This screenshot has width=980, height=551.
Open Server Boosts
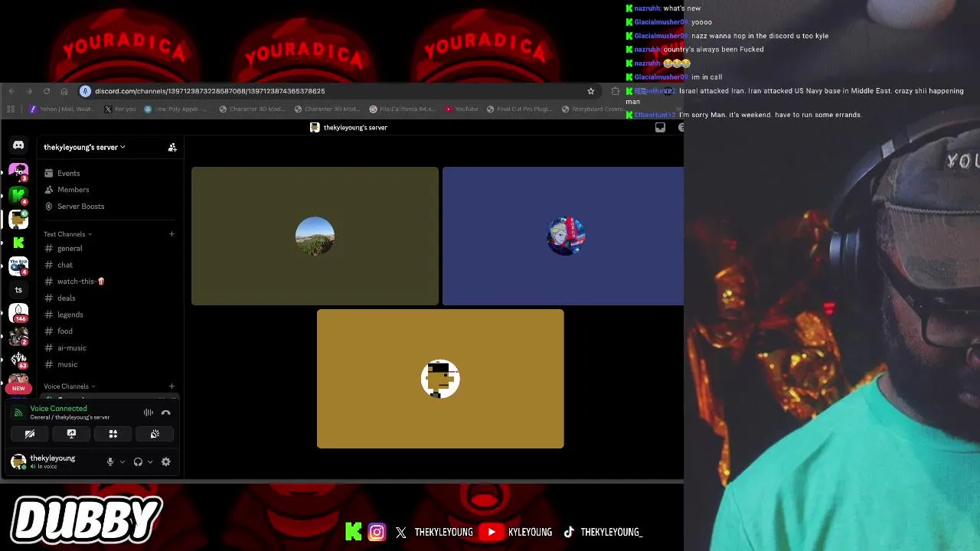[x=80, y=207]
